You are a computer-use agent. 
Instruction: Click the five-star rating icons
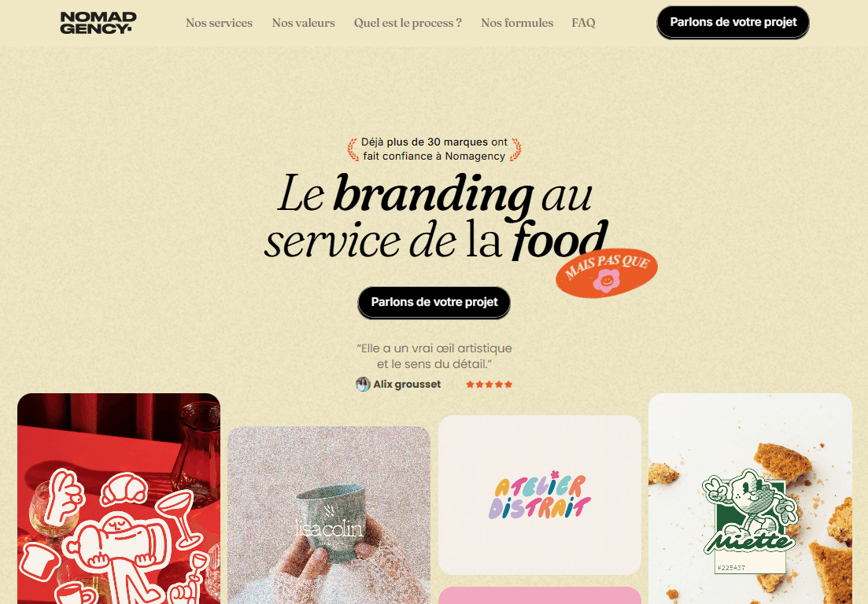click(x=489, y=385)
